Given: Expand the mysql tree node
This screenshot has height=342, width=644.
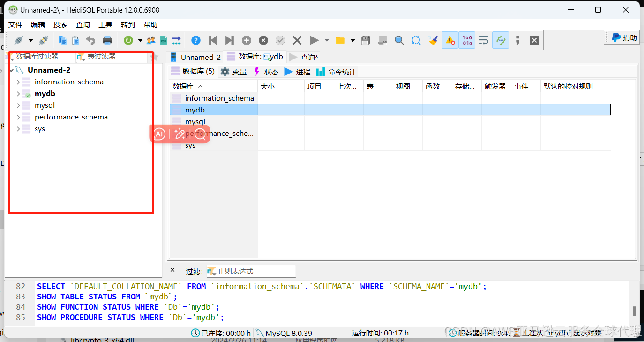Looking at the screenshot, I should click(x=18, y=105).
